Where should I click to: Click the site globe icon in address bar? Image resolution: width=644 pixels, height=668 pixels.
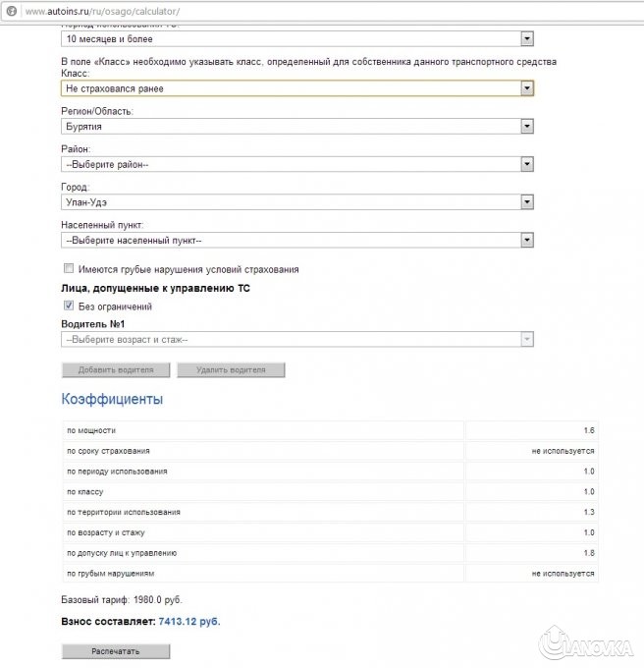pyautogui.click(x=11, y=10)
